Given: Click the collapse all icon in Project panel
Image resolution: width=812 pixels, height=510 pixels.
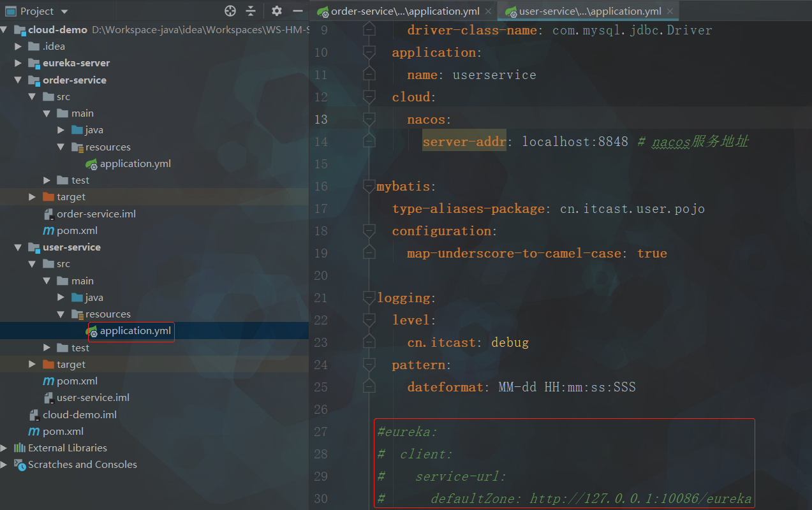Looking at the screenshot, I should pyautogui.click(x=251, y=11).
